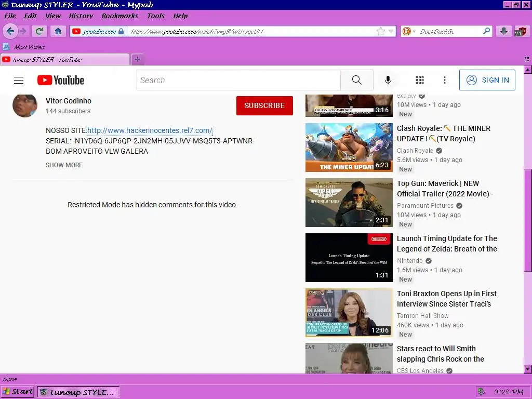The height and width of the screenshot is (399, 532).
Task: Open the Bookmarks menu
Action: (x=120, y=16)
